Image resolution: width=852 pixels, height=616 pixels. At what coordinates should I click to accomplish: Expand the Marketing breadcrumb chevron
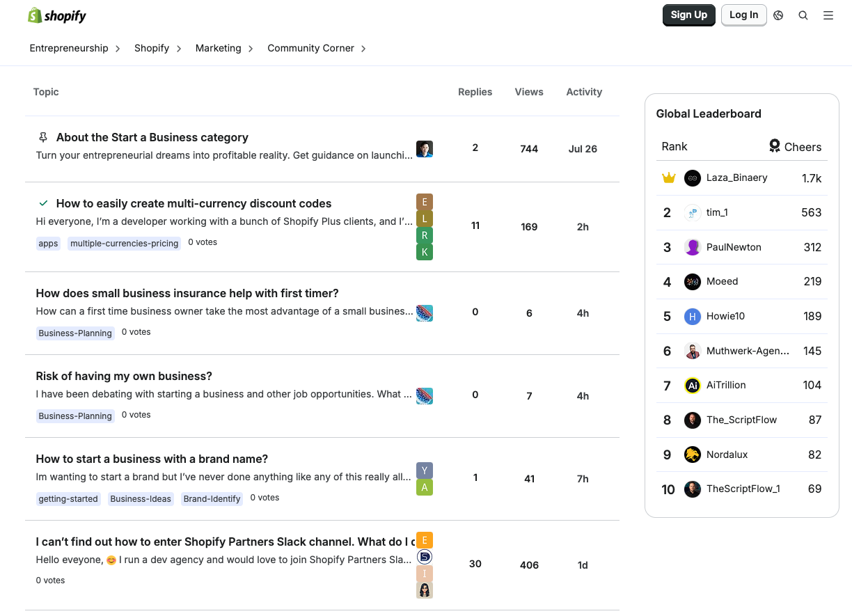click(x=251, y=49)
